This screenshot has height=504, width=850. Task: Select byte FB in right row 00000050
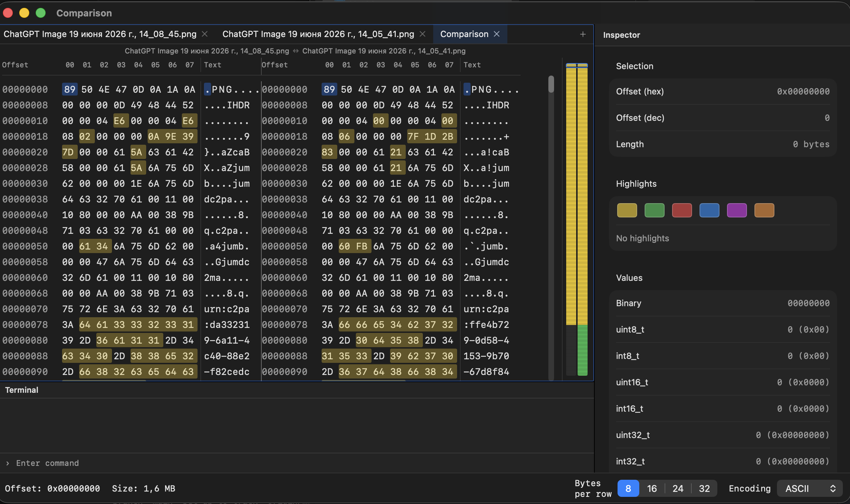(362, 246)
